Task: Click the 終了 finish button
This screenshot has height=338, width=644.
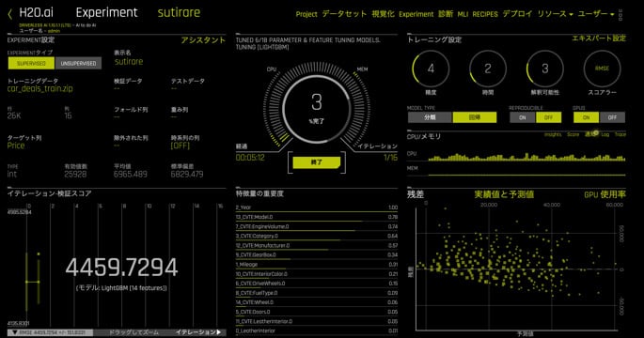Action: pos(316,162)
